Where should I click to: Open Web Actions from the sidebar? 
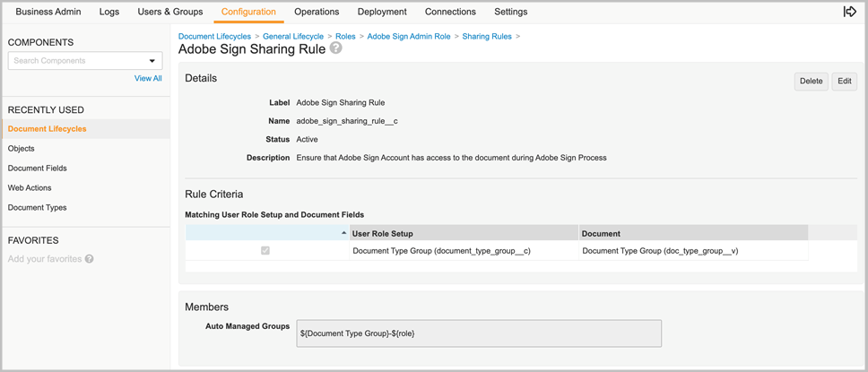pyautogui.click(x=30, y=188)
